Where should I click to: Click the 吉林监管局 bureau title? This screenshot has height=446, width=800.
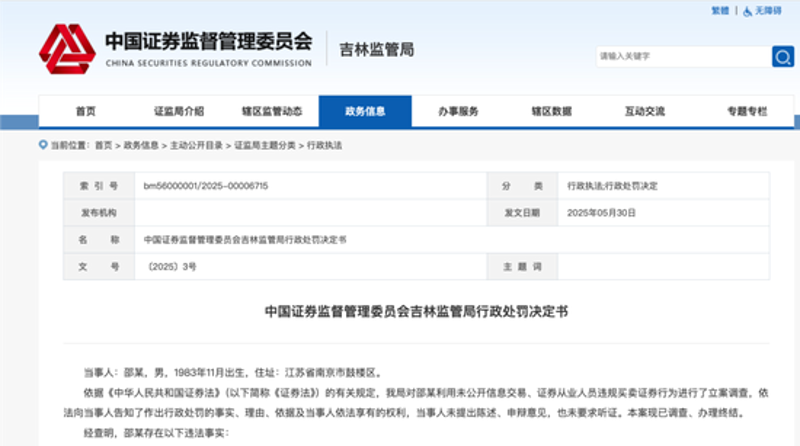pos(377,49)
